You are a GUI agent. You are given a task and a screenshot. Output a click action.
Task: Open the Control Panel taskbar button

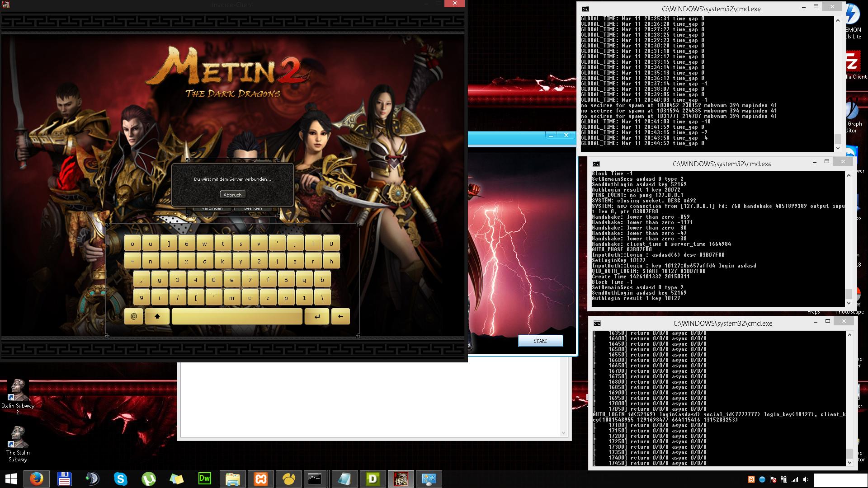click(429, 479)
